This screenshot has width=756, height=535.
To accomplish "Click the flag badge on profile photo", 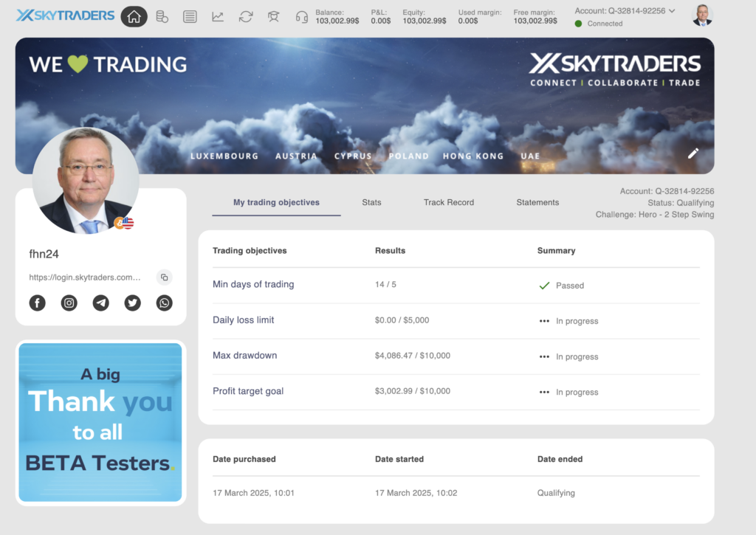I will pyautogui.click(x=124, y=223).
